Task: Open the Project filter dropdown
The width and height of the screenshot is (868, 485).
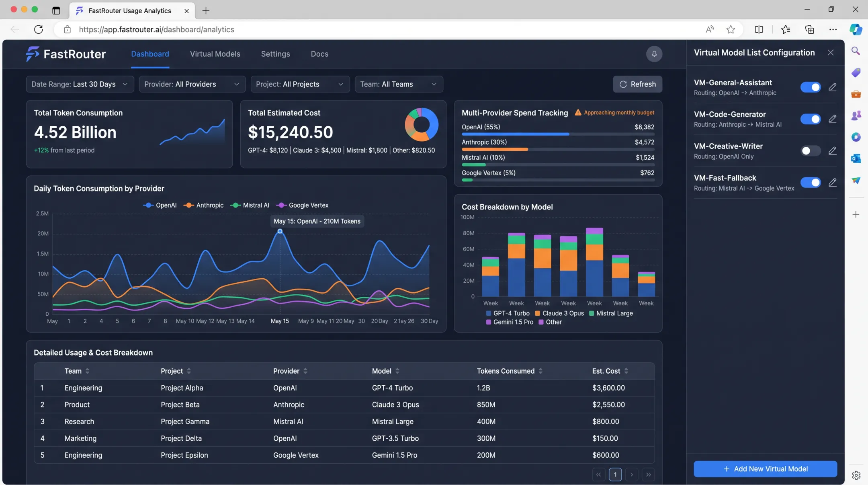Action: point(300,84)
